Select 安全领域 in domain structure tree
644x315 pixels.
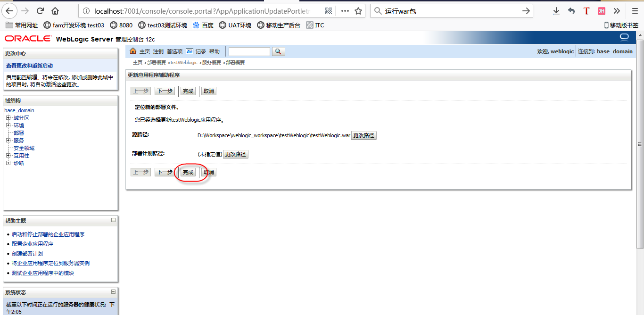[x=24, y=148]
